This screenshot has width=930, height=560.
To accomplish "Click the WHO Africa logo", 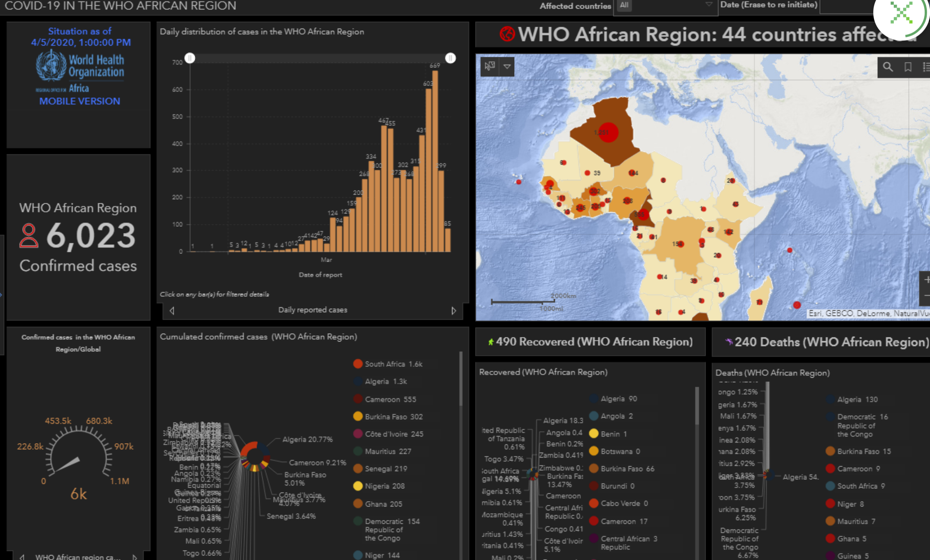I will [x=79, y=71].
